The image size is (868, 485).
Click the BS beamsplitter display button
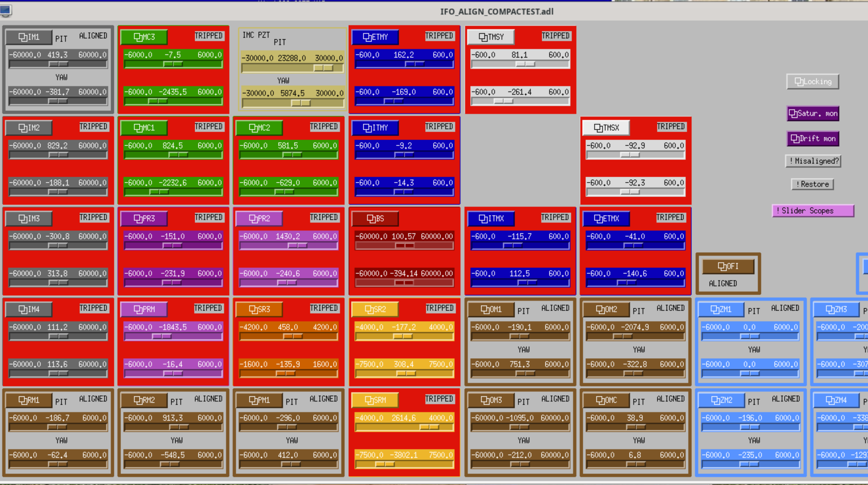[375, 219]
